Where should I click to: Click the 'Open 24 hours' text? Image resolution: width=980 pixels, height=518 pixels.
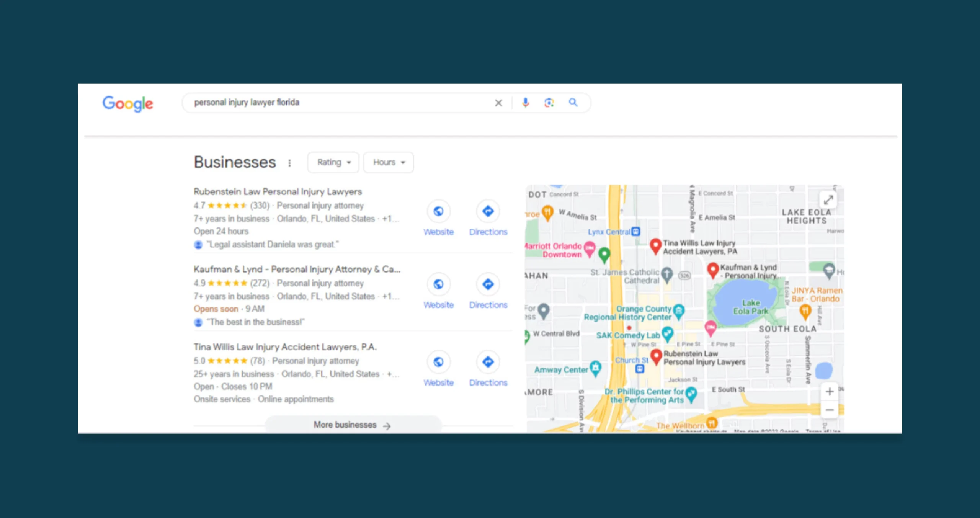[221, 231]
